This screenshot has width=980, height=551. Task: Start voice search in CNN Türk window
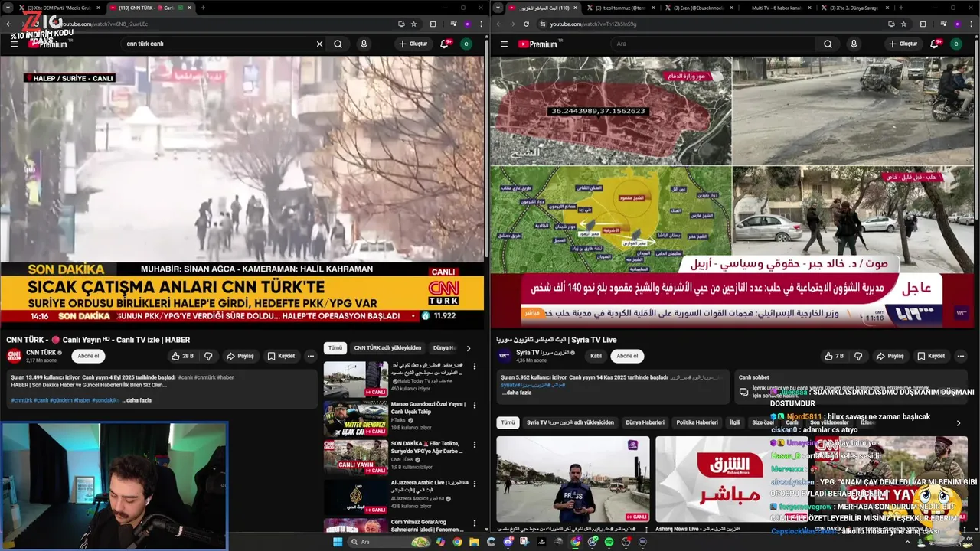tap(364, 44)
